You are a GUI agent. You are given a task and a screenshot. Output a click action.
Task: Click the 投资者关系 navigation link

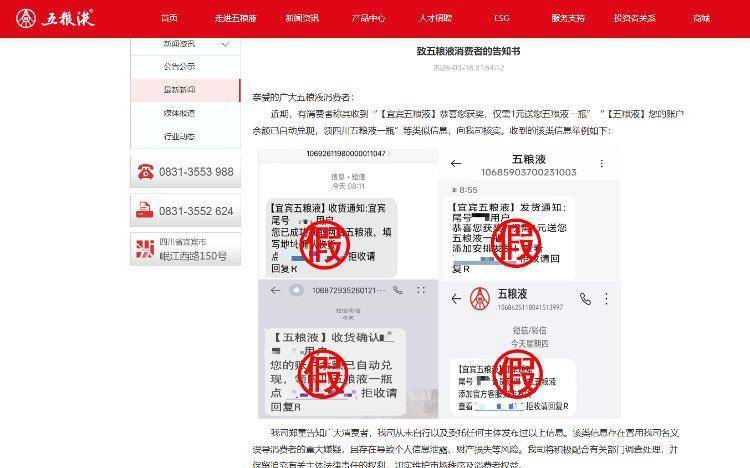[634, 18]
